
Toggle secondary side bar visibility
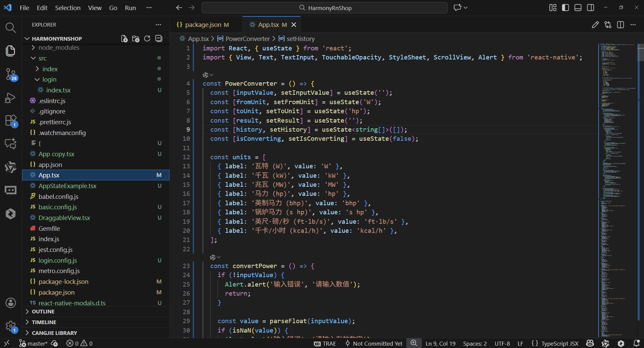pyautogui.click(x=591, y=8)
